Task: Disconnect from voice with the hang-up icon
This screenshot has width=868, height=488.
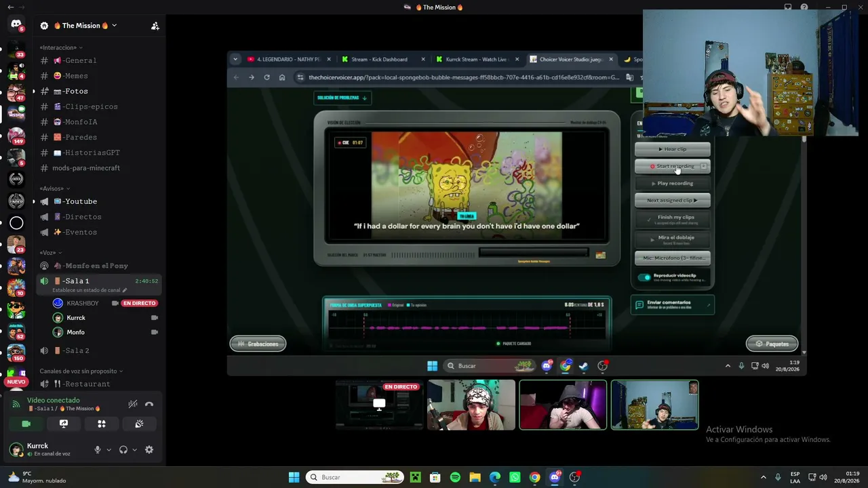Action: click(x=149, y=404)
